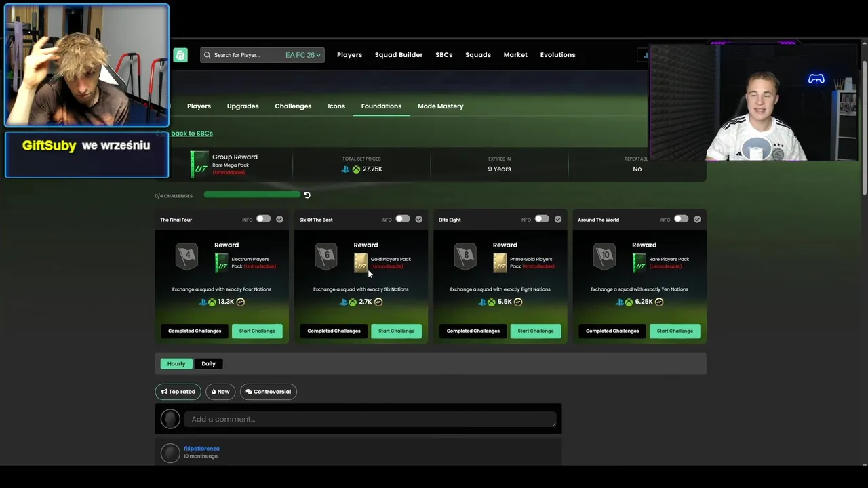Switch to the Icons tab
The height and width of the screenshot is (488, 868).
tap(336, 106)
